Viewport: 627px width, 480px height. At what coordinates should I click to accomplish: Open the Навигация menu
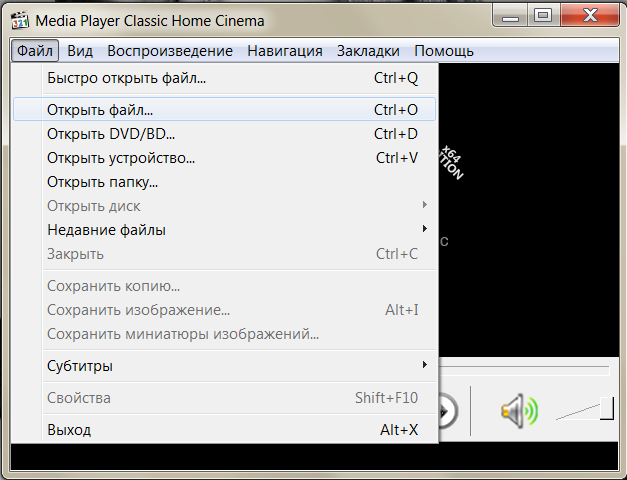pos(285,51)
